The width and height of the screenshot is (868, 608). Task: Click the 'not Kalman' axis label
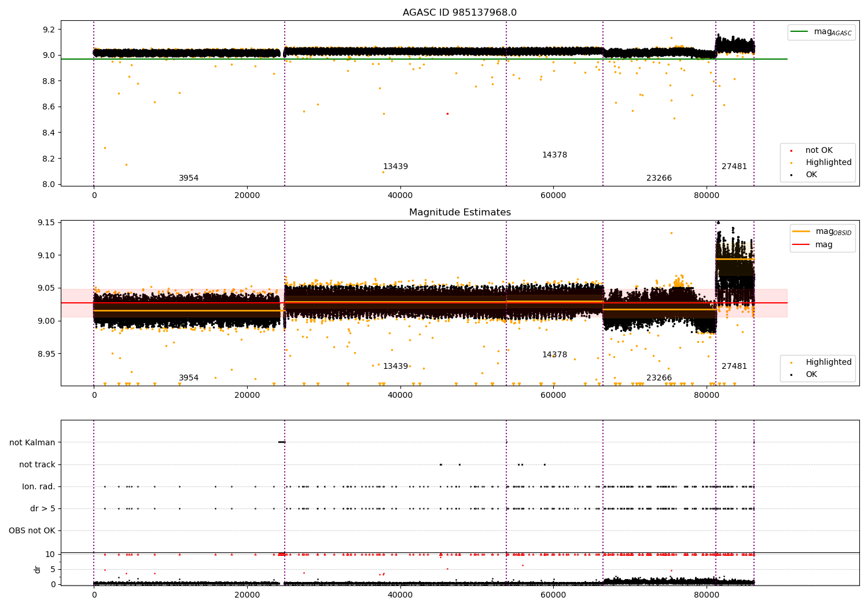coord(32,442)
